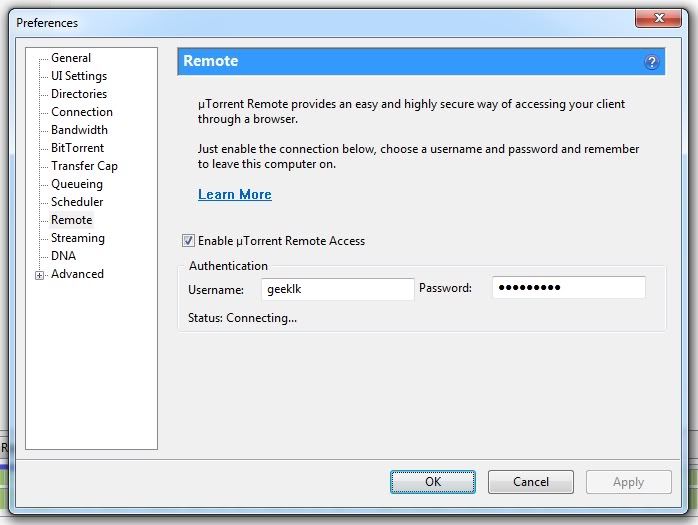This screenshot has width=698, height=525.
Task: Confirm with the OK button
Action: [433, 482]
